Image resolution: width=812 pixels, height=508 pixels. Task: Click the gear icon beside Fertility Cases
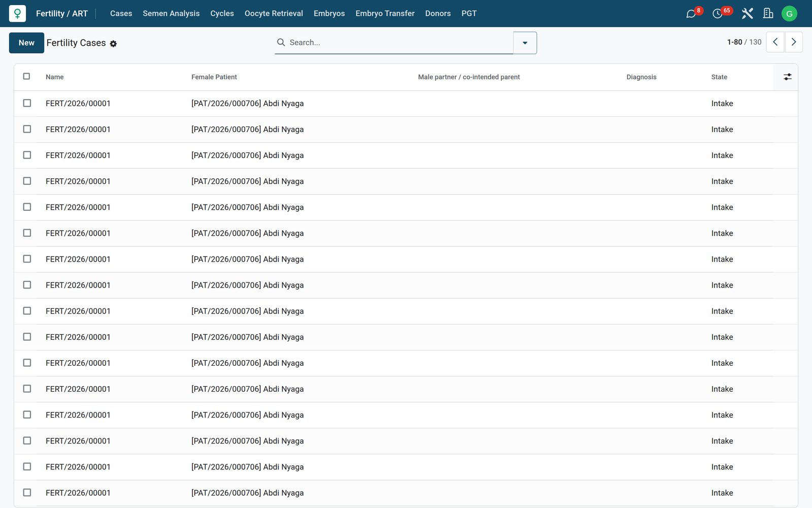coord(113,44)
